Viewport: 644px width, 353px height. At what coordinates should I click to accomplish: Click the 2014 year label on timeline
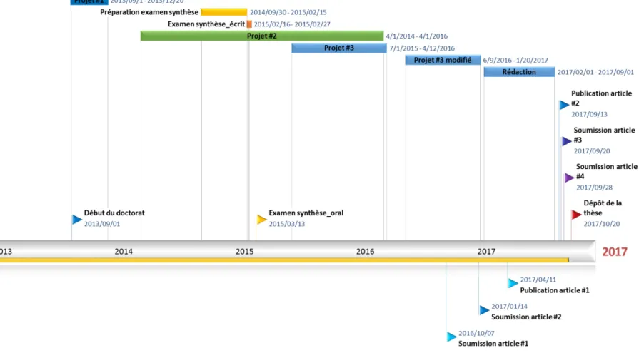click(x=124, y=251)
